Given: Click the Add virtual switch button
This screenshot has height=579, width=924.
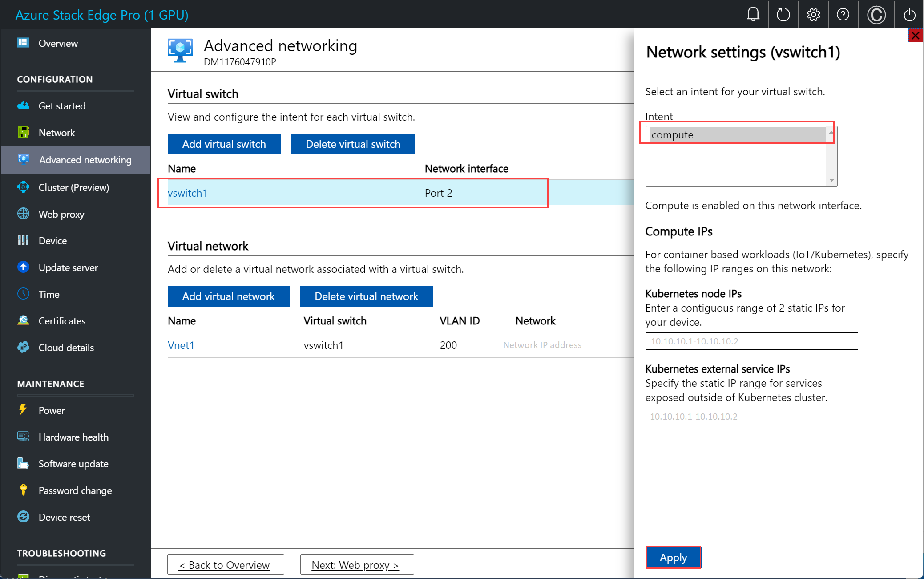Looking at the screenshot, I should [224, 144].
